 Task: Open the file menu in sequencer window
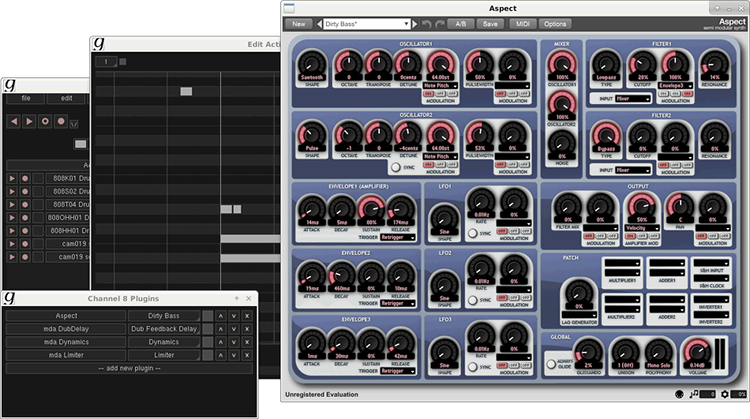click(x=26, y=99)
